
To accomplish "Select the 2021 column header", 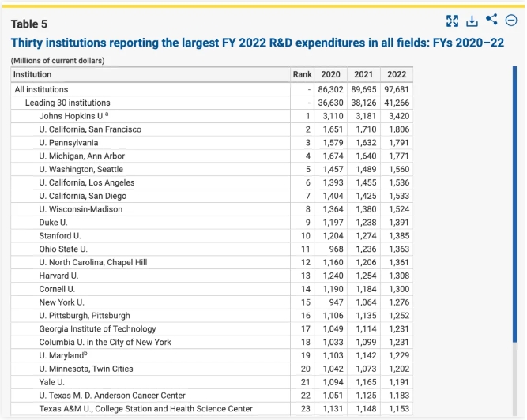I will coord(363,74).
